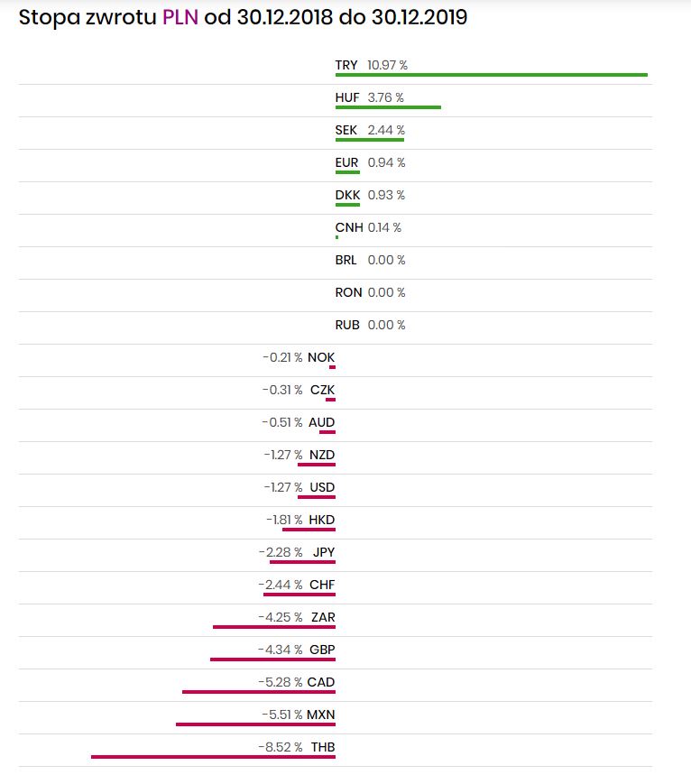Click the CHF currency label

tap(322, 585)
